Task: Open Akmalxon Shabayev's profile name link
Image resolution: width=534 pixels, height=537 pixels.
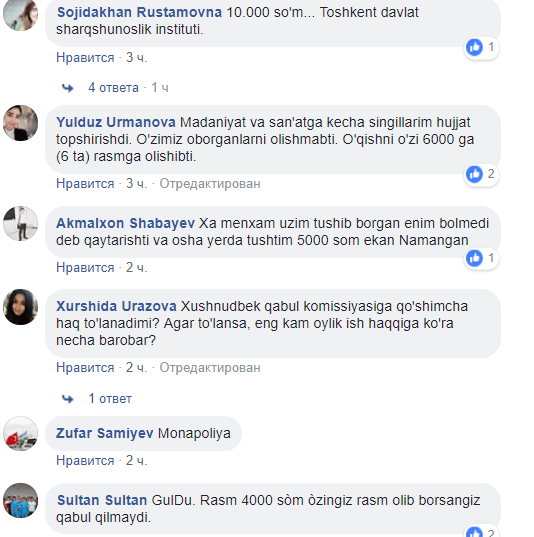Action: (x=125, y=223)
